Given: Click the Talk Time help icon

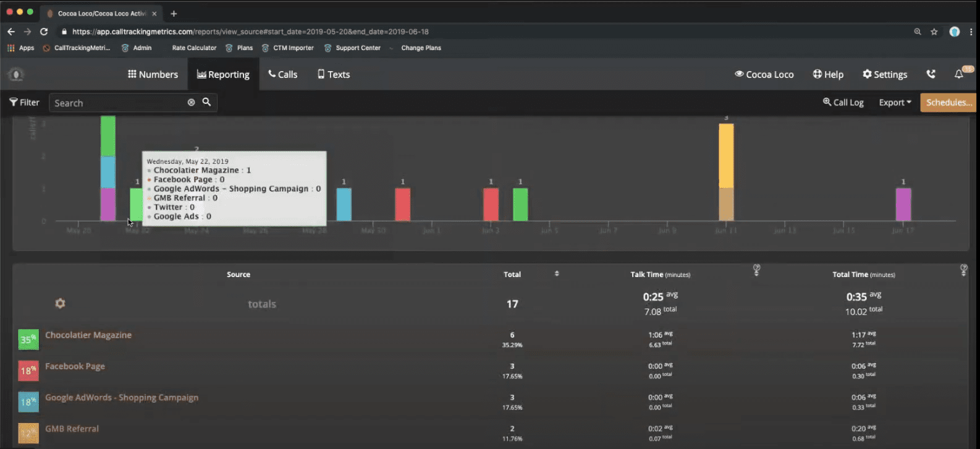Looking at the screenshot, I should 756,270.
